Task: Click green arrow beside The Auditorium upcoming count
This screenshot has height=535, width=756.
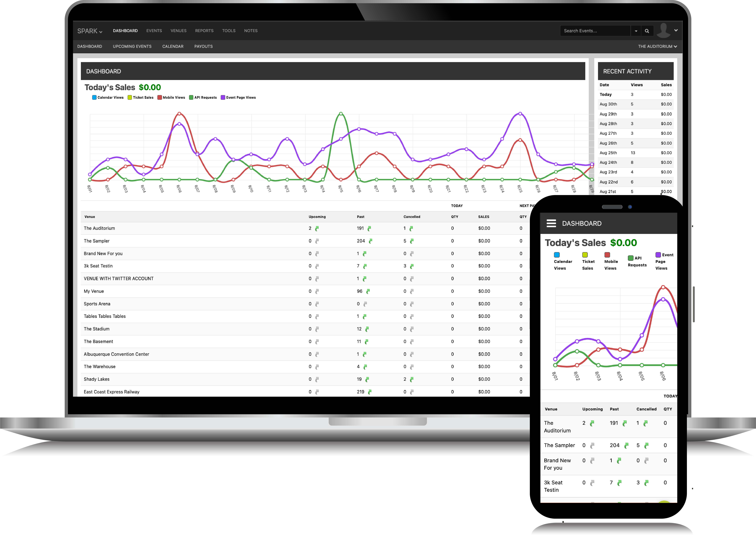Action: 317,228
